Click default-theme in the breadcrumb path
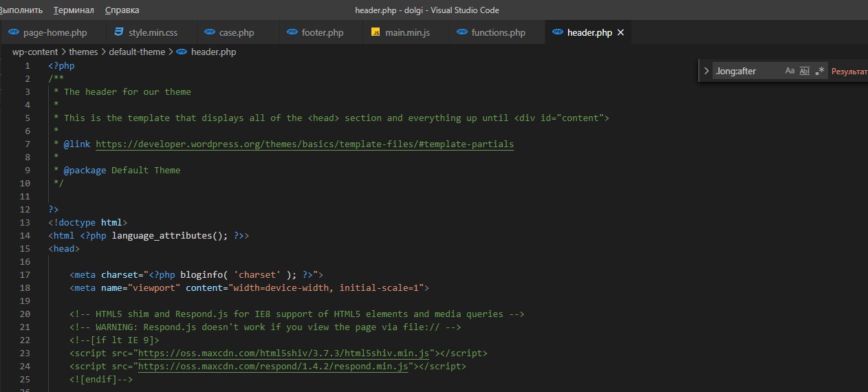868x392 pixels. pyautogui.click(x=137, y=52)
